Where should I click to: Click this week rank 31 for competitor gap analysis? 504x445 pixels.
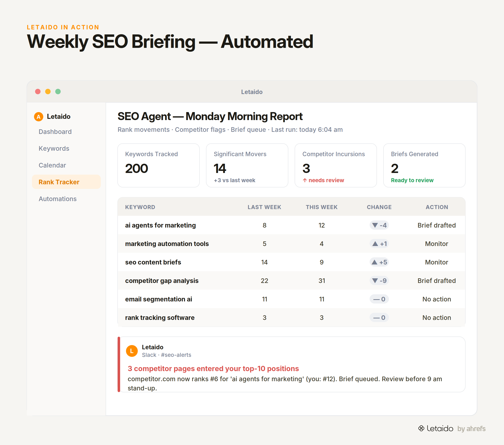pyautogui.click(x=322, y=281)
